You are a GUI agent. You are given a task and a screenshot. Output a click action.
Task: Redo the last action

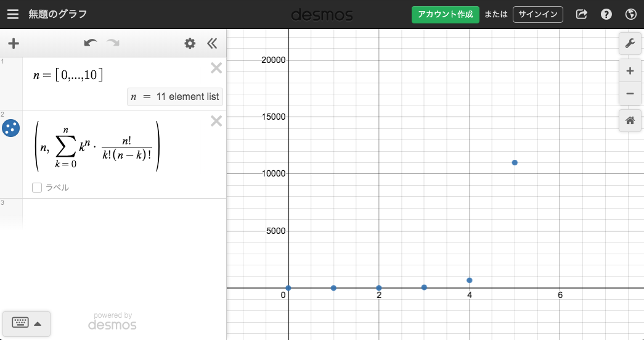(113, 43)
